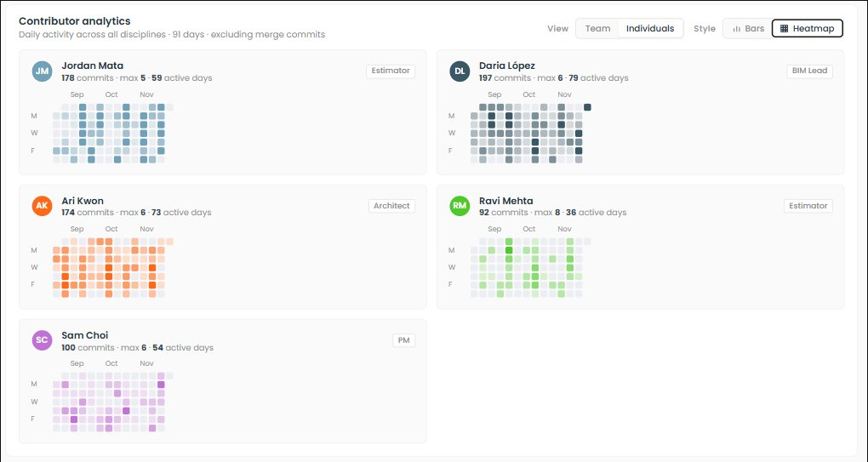
Task: Click Ravi Mehta's RM avatar
Action: pyautogui.click(x=460, y=206)
